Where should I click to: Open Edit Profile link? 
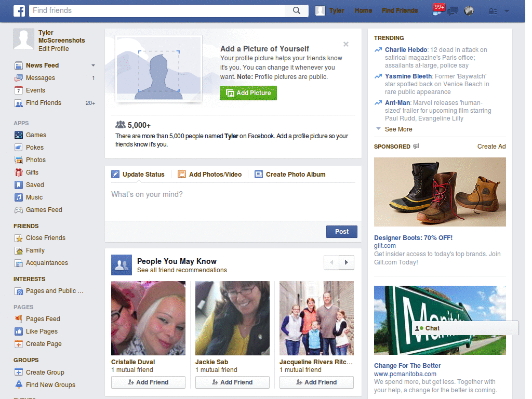[x=54, y=48]
